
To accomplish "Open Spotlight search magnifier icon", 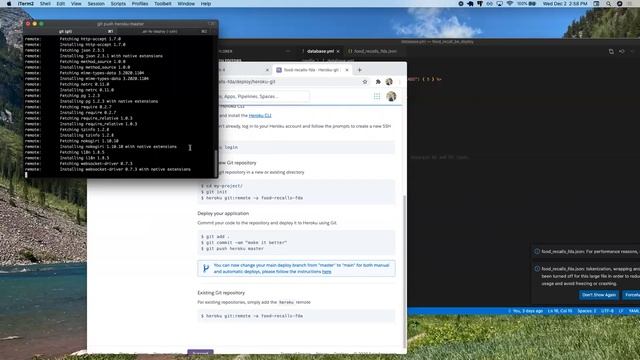I will pyautogui.click(x=608, y=4).
